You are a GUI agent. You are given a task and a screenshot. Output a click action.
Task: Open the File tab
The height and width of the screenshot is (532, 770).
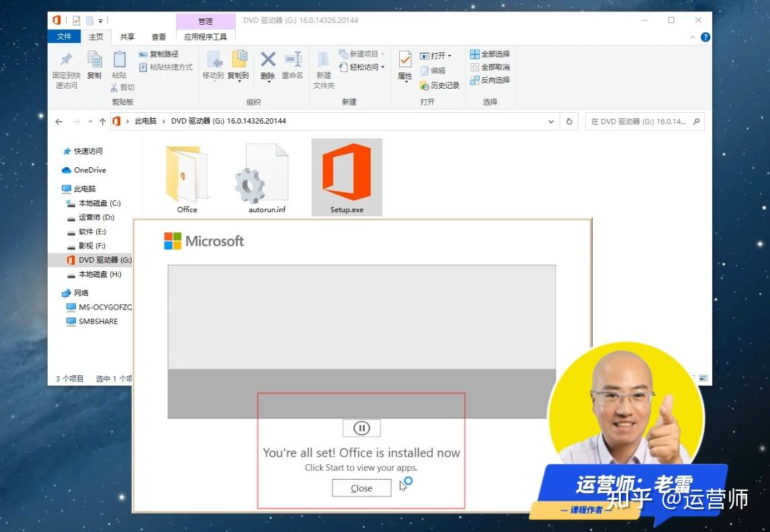point(65,37)
